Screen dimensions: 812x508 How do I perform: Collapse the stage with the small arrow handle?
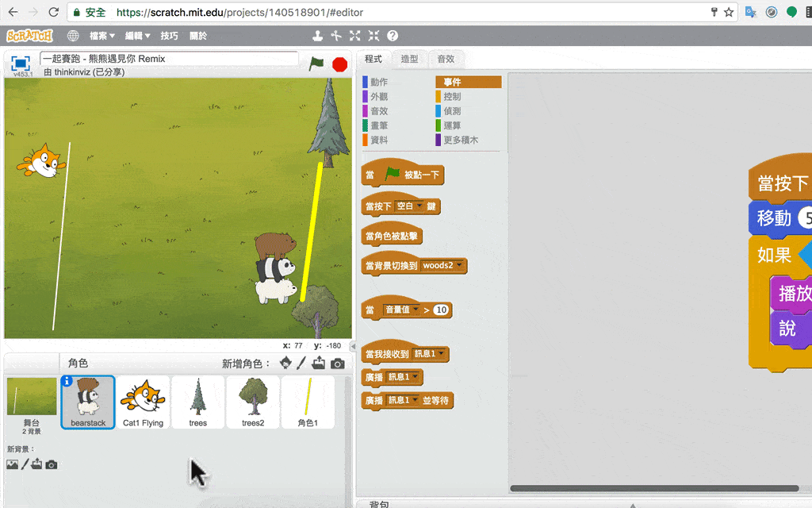tap(353, 346)
